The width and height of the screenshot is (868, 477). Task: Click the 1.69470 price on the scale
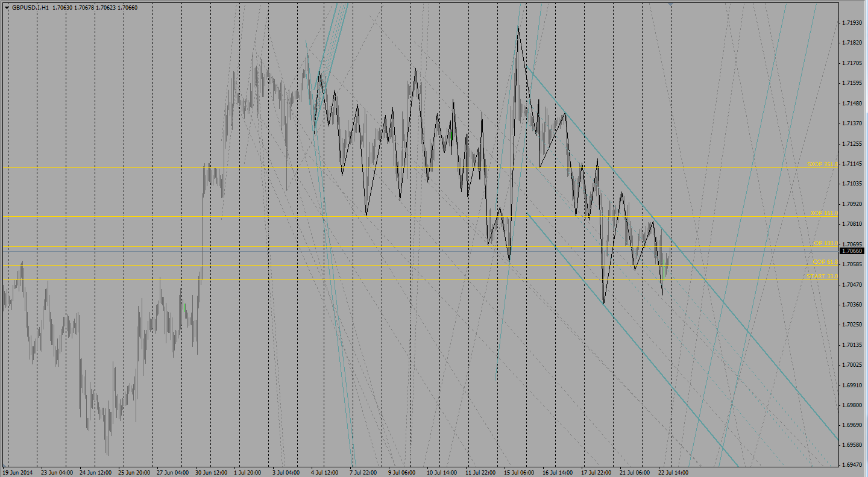852,466
